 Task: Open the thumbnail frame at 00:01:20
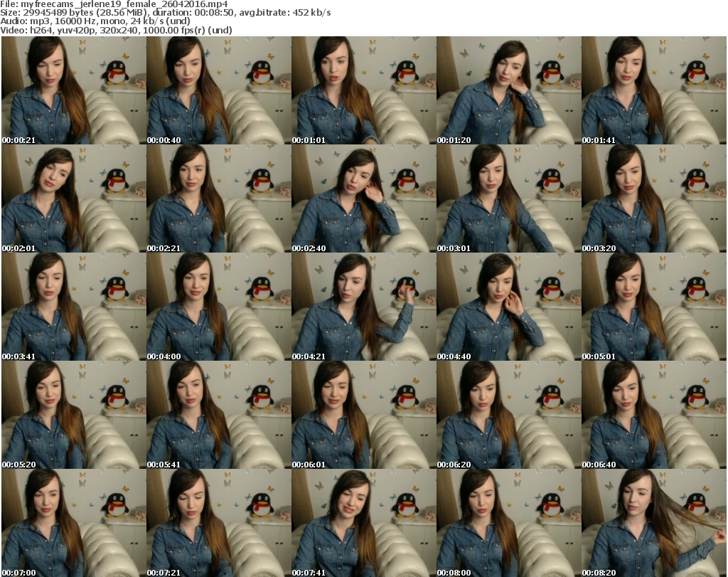pyautogui.click(x=509, y=90)
